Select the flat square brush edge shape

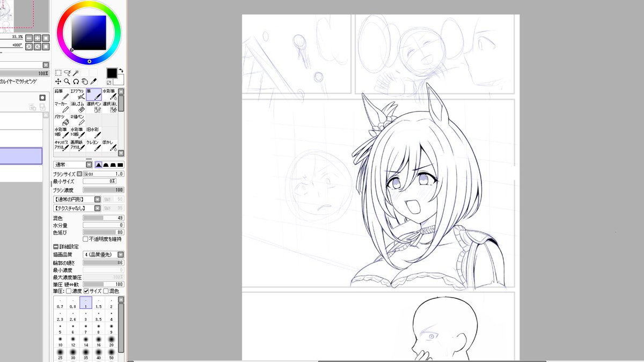click(x=120, y=165)
